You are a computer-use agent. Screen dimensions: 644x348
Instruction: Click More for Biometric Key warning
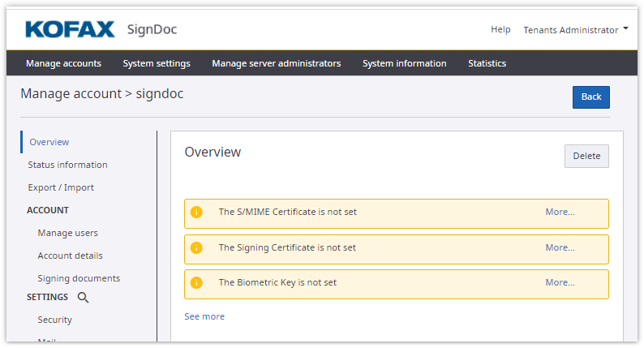[560, 283]
